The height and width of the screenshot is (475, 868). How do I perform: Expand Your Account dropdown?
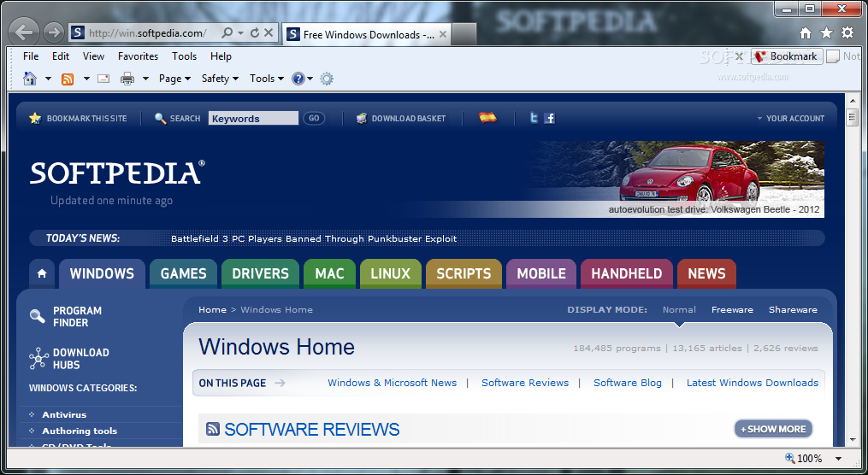click(x=790, y=119)
